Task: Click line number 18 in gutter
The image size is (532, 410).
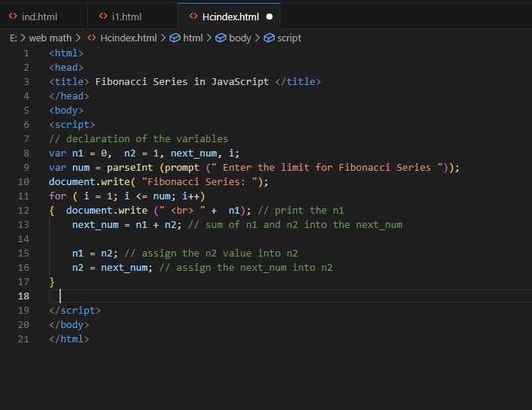Action: pos(23,296)
